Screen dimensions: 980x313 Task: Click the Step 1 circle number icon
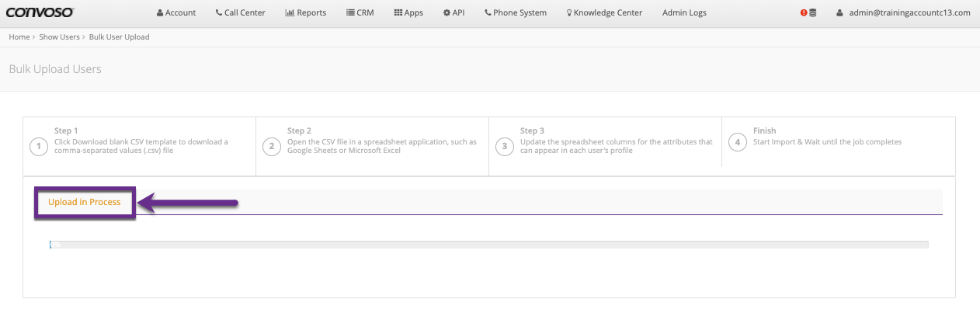tap(39, 146)
